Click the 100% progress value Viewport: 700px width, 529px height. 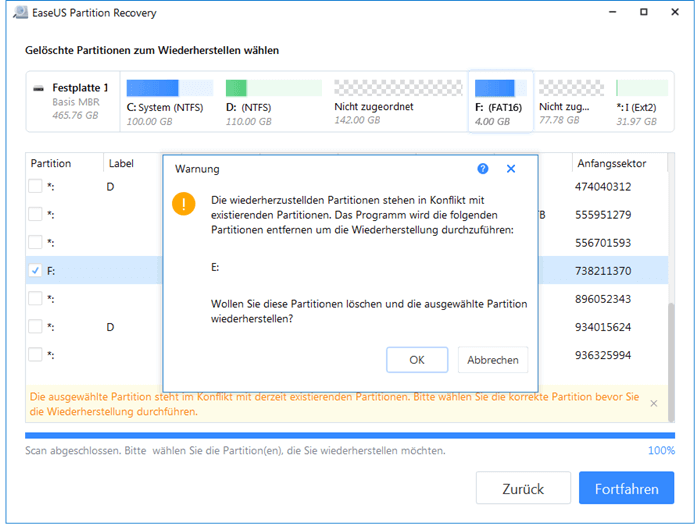661,450
